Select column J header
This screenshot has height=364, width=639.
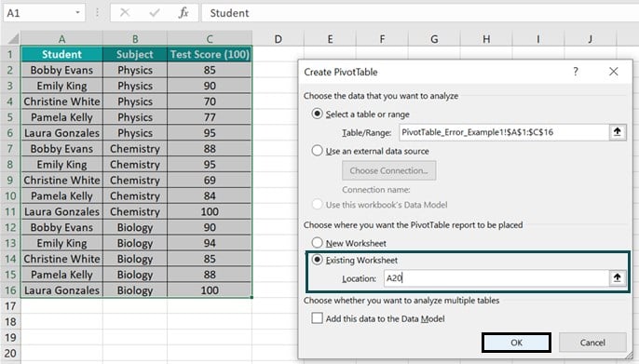pos(591,39)
